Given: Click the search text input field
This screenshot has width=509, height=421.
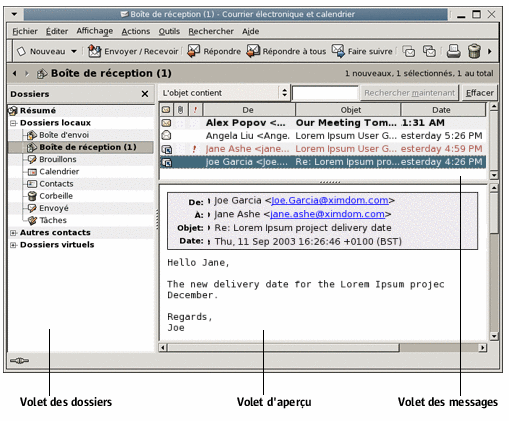Looking at the screenshot, I should (325, 93).
